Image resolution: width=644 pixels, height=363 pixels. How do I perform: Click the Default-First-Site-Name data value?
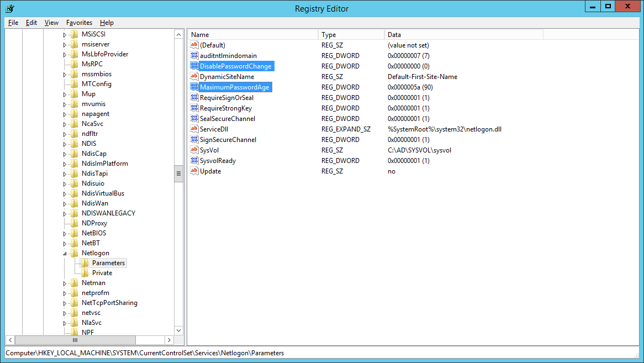(x=422, y=77)
